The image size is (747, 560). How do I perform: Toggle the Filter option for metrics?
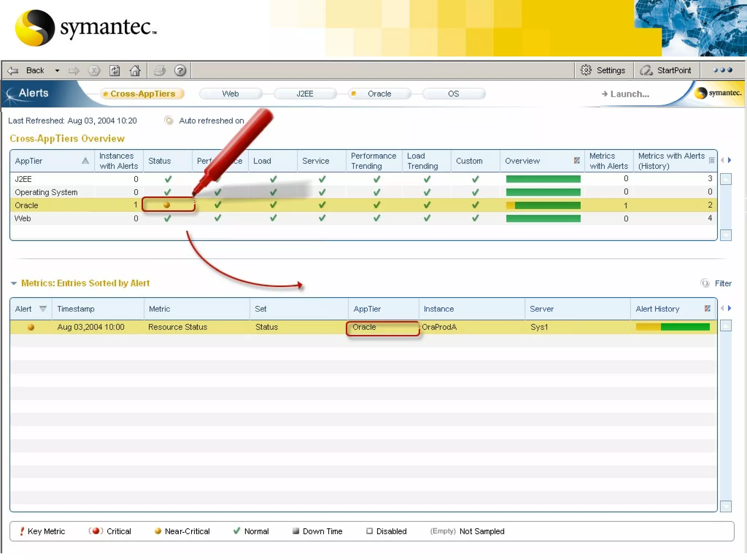click(x=705, y=283)
